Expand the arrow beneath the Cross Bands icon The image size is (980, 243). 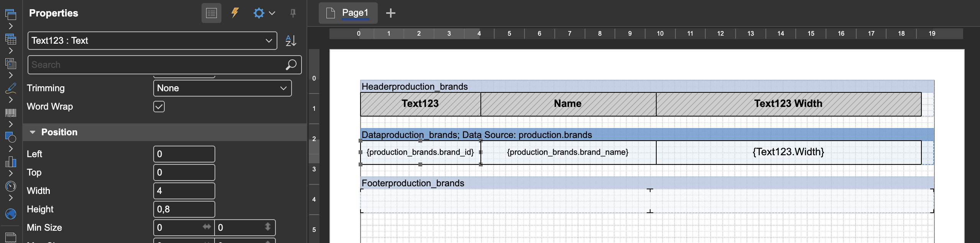pyautogui.click(x=11, y=51)
